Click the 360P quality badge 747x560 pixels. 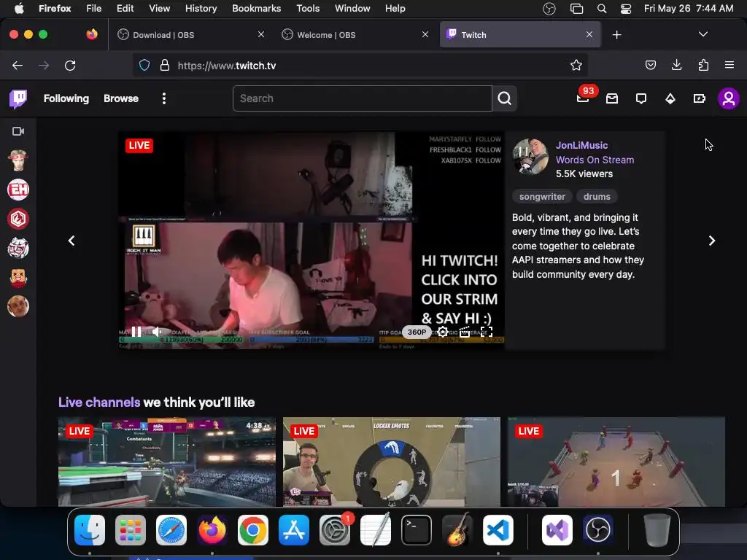tap(417, 332)
